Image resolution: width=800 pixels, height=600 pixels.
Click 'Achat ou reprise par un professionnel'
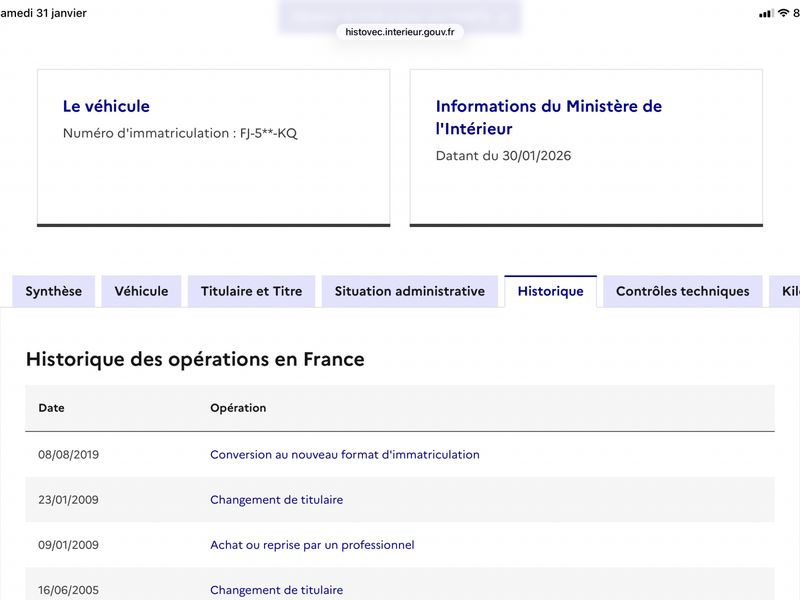pyautogui.click(x=312, y=545)
